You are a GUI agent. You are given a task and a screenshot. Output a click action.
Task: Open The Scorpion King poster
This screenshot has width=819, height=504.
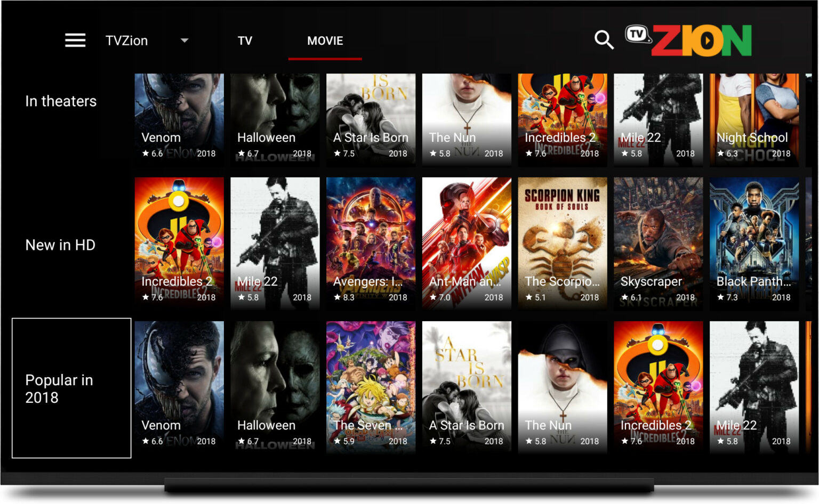point(563,243)
